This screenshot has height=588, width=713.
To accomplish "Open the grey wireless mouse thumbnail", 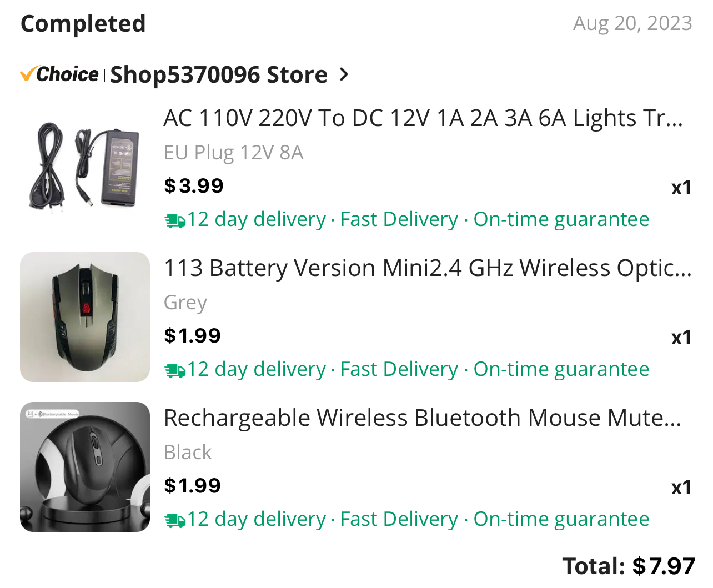I will click(85, 317).
